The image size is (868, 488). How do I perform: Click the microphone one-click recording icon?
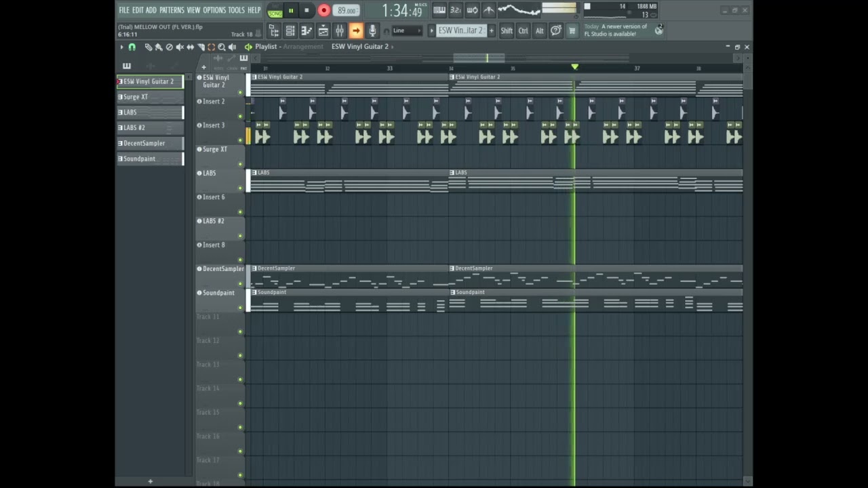[372, 30]
